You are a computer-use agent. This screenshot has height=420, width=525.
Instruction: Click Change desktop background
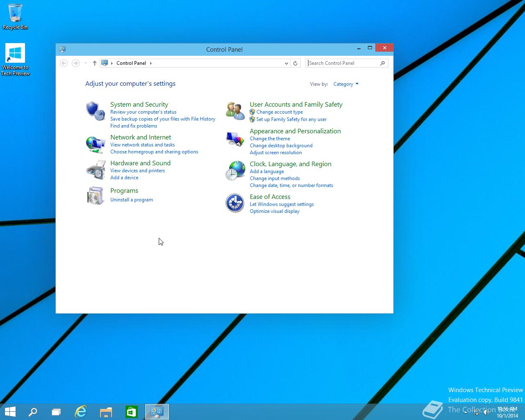(x=281, y=146)
